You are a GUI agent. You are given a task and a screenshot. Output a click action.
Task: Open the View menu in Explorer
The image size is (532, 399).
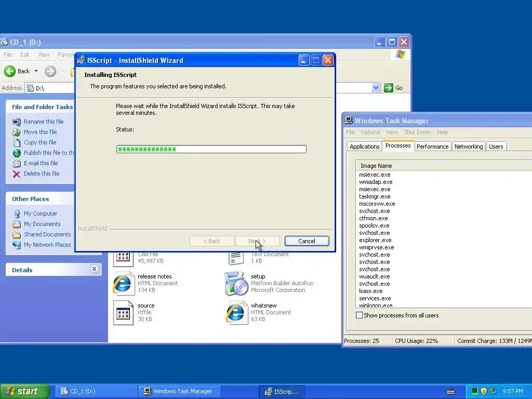tap(44, 55)
